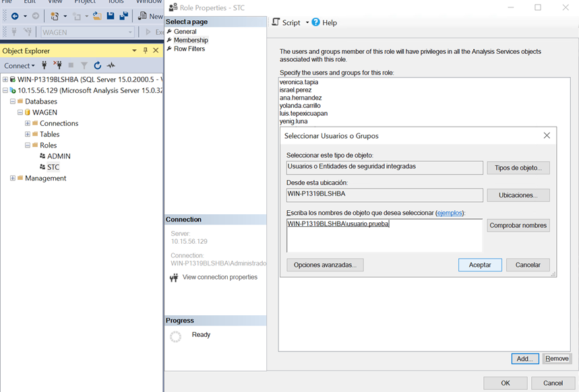Click the object names text field
Viewport: 579px width, 392px height.
[x=384, y=234]
